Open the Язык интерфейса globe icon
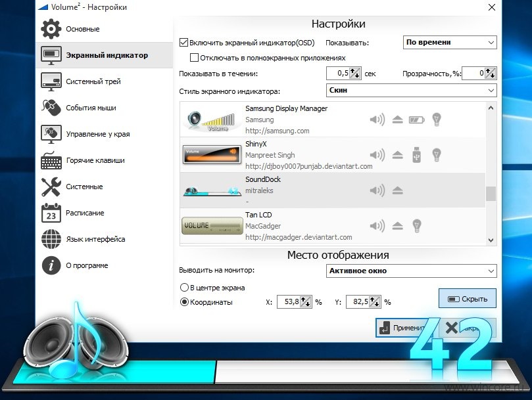The width and height of the screenshot is (532, 400). 51,239
